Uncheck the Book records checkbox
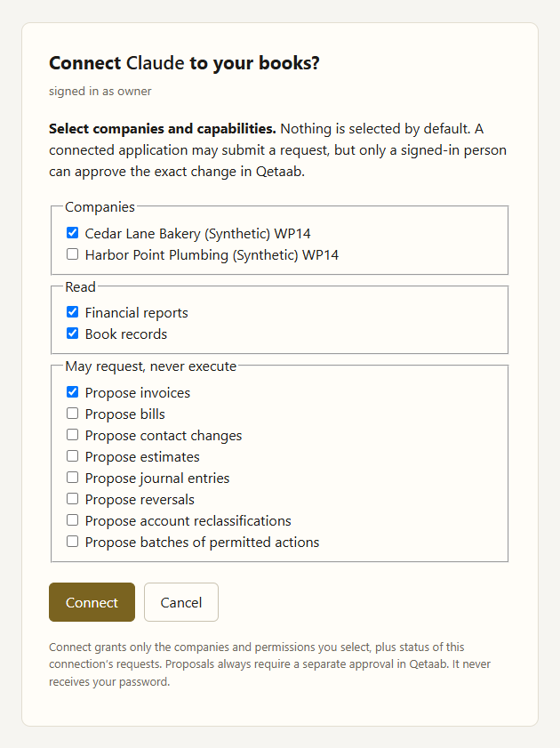Viewport: 560px width, 748px height. pos(72,334)
